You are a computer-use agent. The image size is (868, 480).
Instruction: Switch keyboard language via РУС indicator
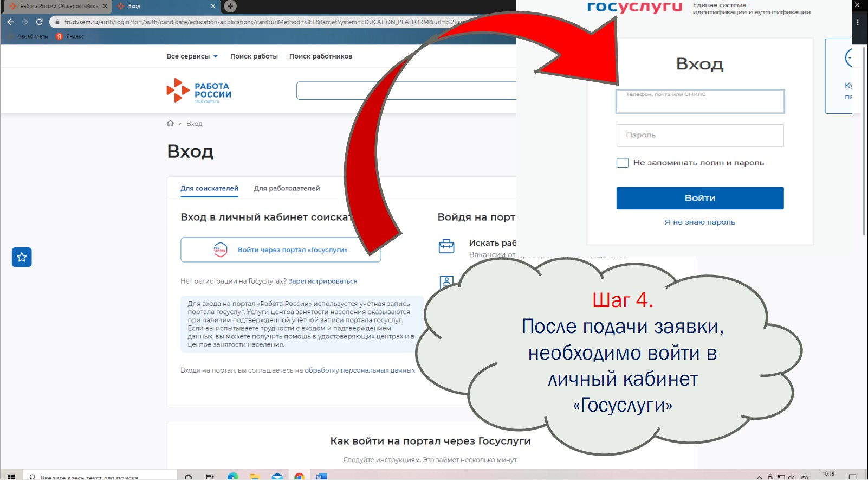pos(805,477)
